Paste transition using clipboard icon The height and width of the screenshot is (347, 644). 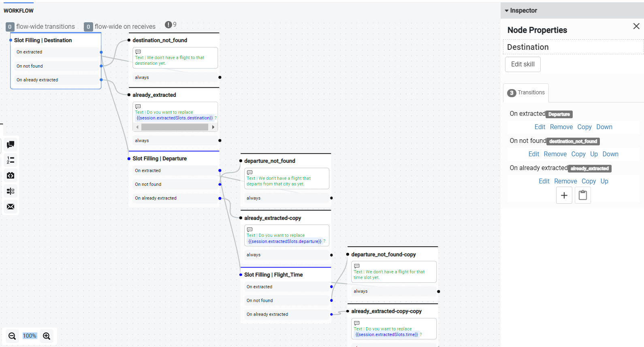pyautogui.click(x=582, y=195)
